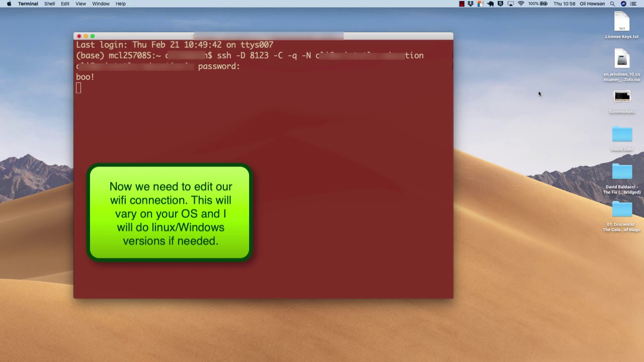Open the Terminal app menu
Image resolution: width=644 pixels, height=362 pixels.
tap(28, 4)
